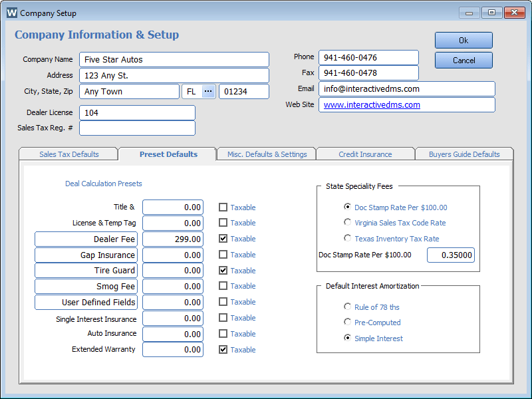Select Rule of 78ths amortization

348,307
